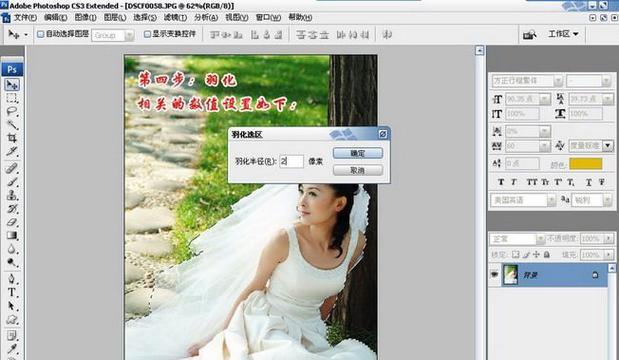Toggle Faux Bold in Character panel
619x360 pixels.
[501, 182]
